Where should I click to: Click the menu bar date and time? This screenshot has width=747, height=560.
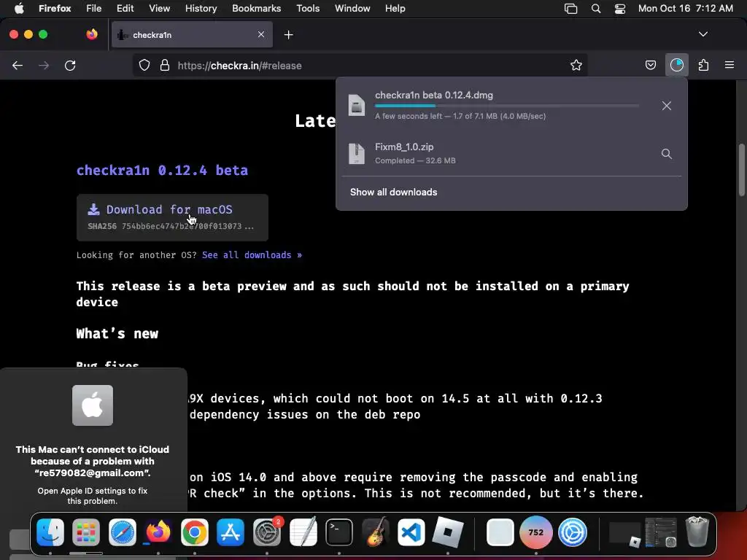[x=685, y=9]
